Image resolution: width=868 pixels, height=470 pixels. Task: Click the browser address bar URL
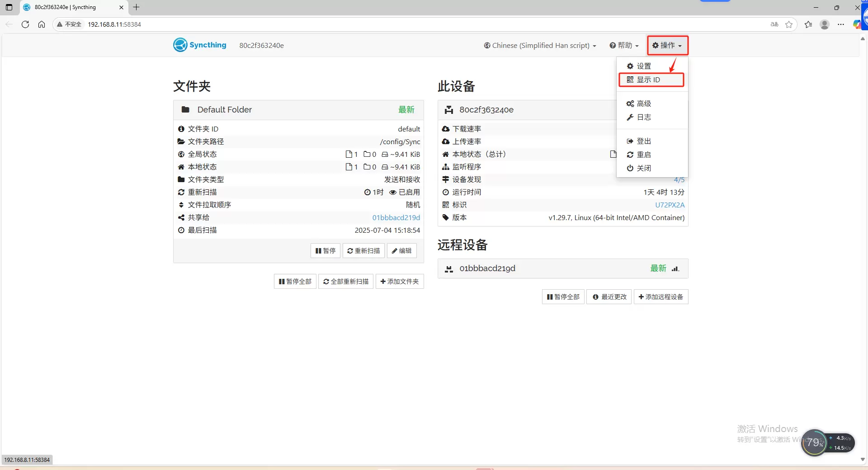[114, 24]
